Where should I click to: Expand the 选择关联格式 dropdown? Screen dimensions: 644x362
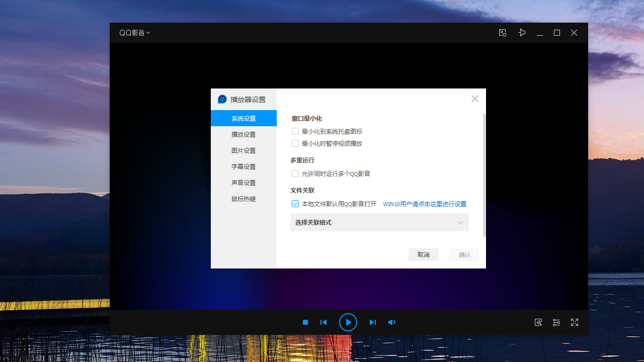[x=379, y=222]
